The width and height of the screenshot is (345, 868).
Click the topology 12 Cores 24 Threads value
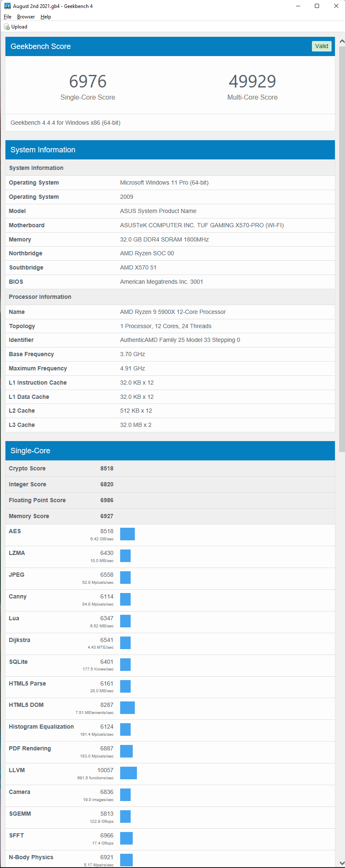pos(166,326)
